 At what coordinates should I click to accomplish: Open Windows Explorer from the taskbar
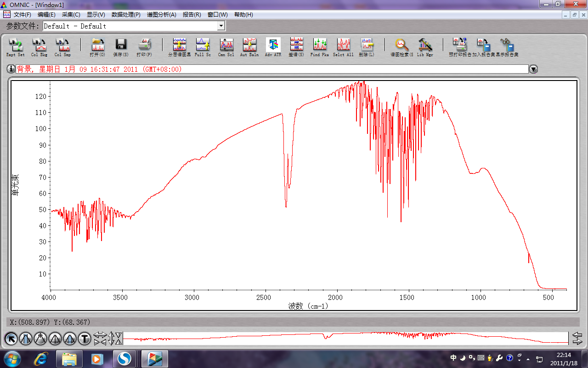[69, 358]
